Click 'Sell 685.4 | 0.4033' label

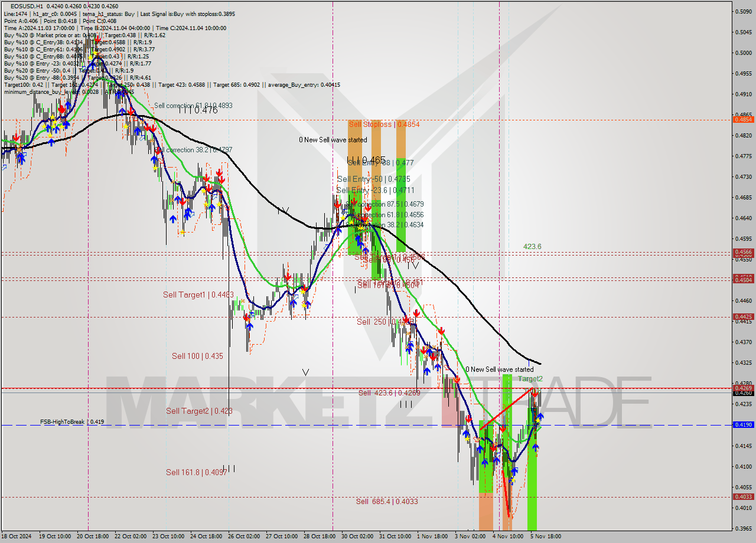(387, 501)
